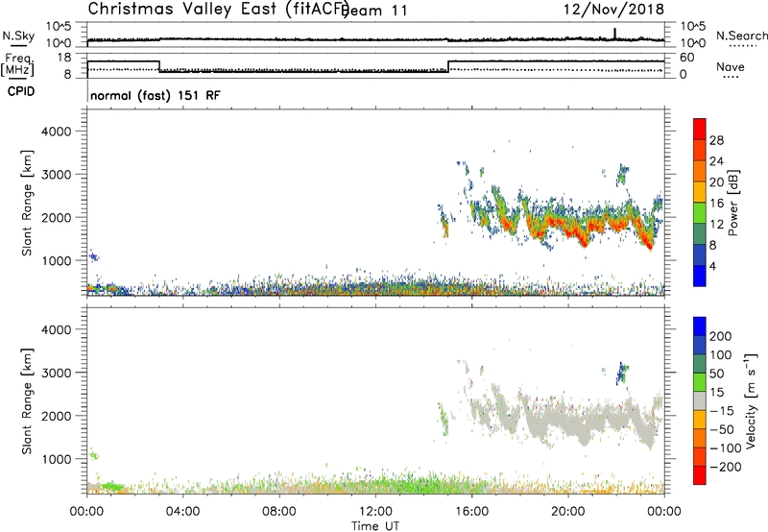
Task: Click the "-50" tick on the Velocity colorbar
Action: [x=722, y=429]
